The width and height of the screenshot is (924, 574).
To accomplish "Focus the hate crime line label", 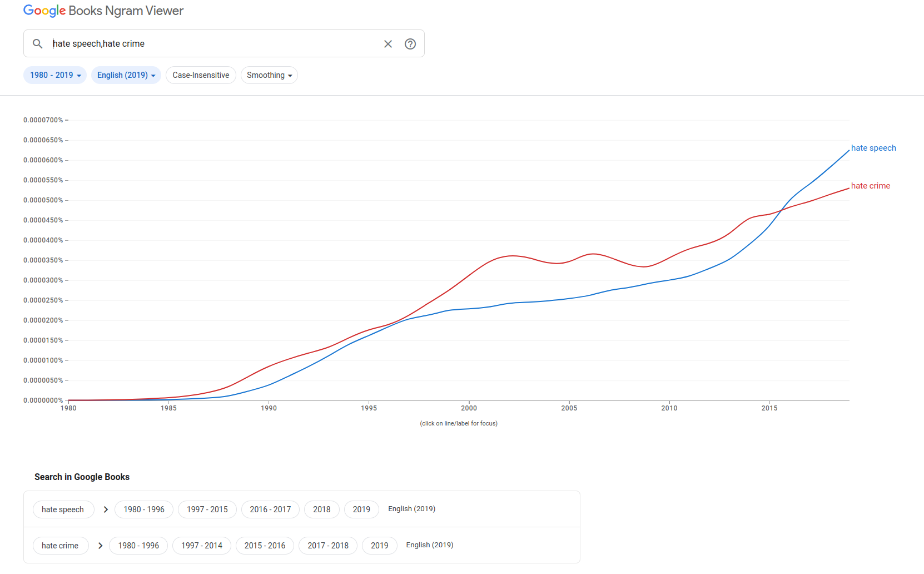I will [871, 186].
